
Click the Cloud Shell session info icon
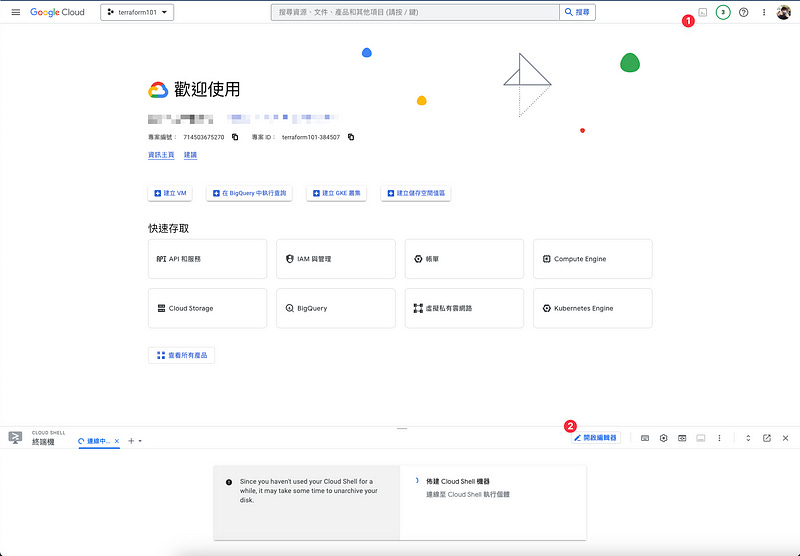[x=701, y=438]
